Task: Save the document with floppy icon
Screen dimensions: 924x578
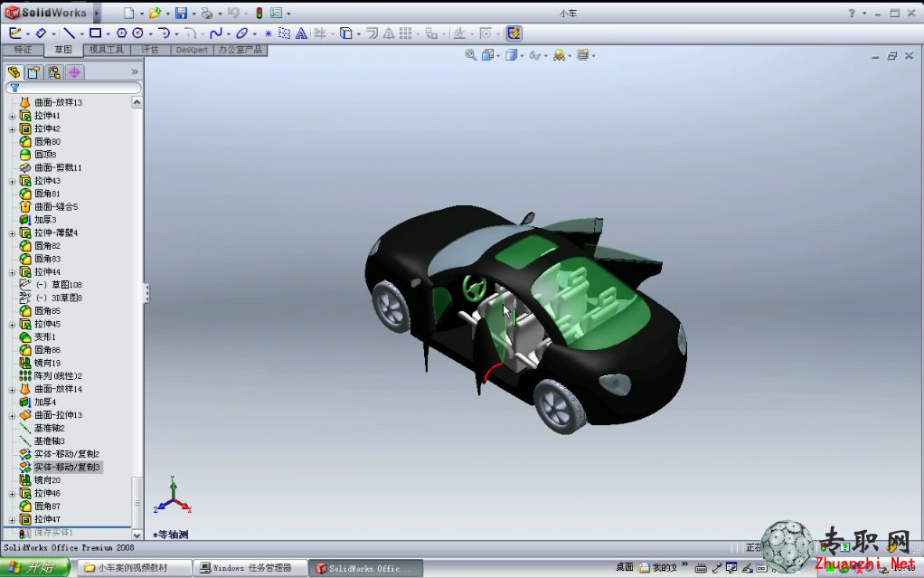Action: (181, 13)
